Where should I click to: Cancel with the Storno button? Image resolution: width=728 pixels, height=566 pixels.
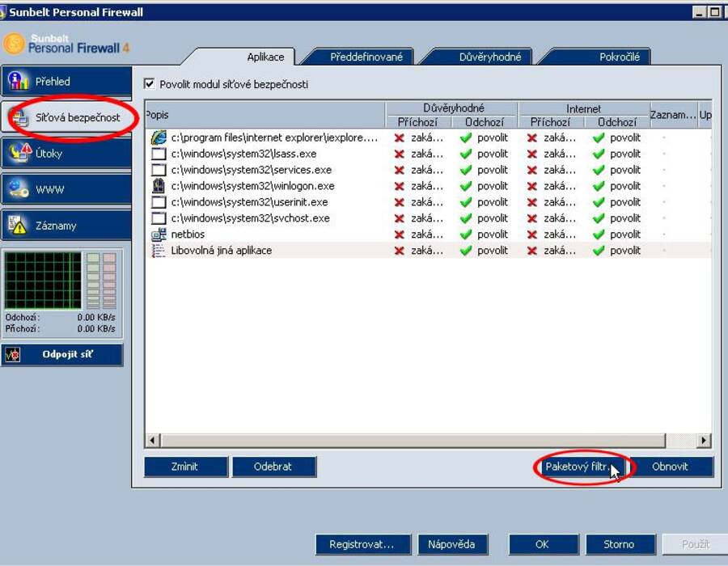click(620, 544)
